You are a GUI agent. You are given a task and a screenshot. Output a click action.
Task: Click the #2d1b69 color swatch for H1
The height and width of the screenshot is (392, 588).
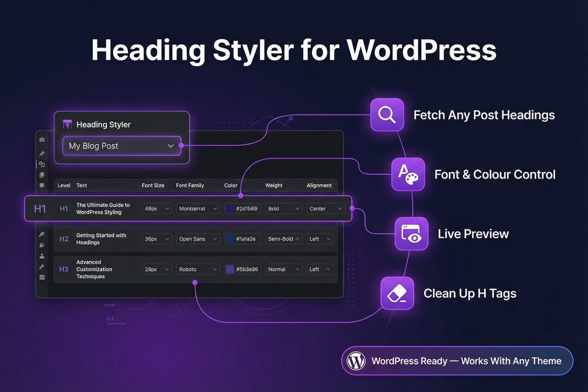pos(230,209)
